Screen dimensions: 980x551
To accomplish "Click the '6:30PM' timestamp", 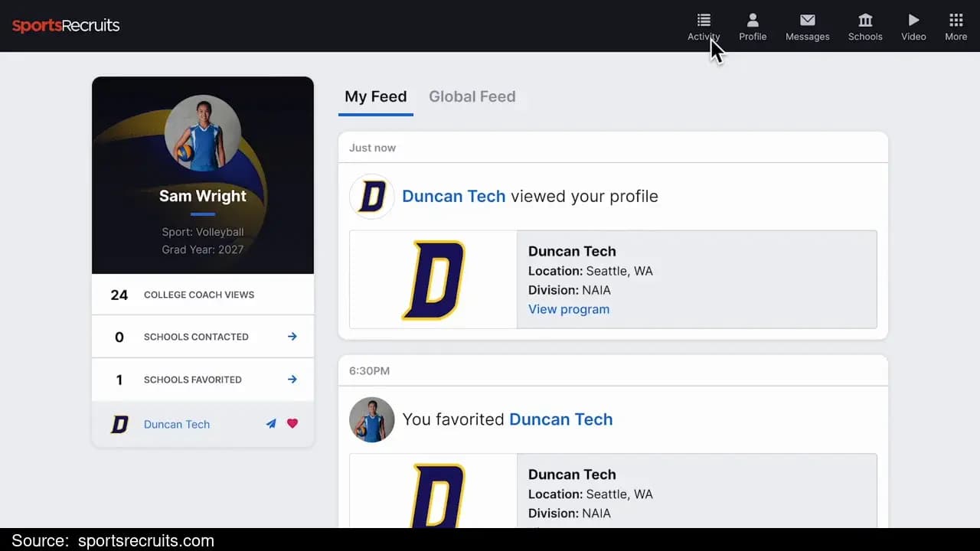I will coord(370,371).
